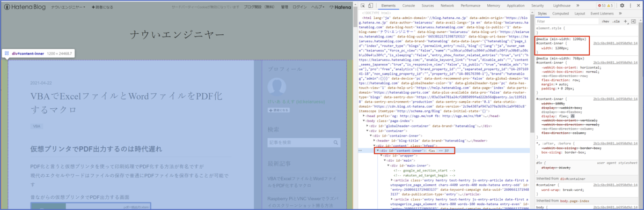Open DevTools settings gear
This screenshot has height=210, width=644.
tap(621, 5)
